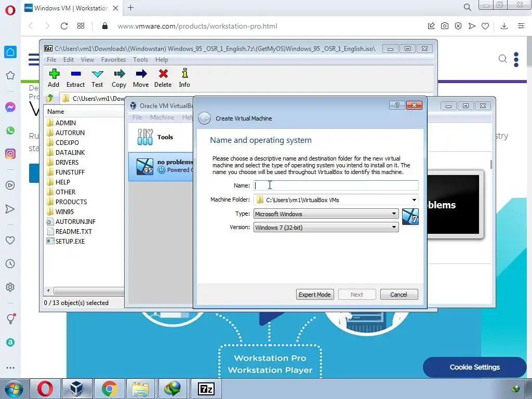Select the FUNSTUFF folder in 7-Zip
The image size is (532, 399).
[x=70, y=172]
